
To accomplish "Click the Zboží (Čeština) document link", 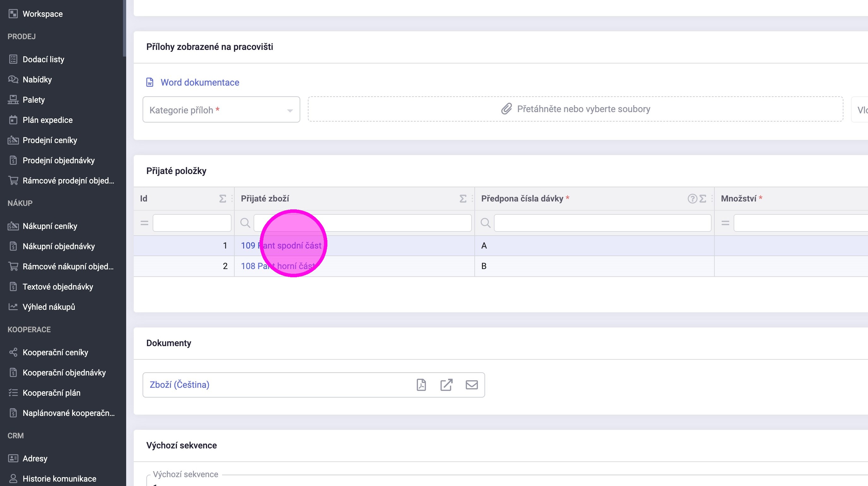I will 179,385.
